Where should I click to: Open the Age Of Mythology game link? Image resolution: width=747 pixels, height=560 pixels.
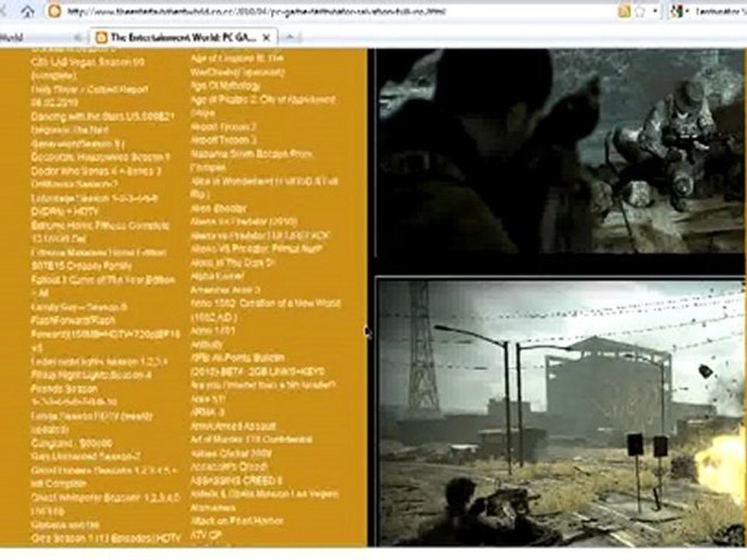(x=225, y=86)
